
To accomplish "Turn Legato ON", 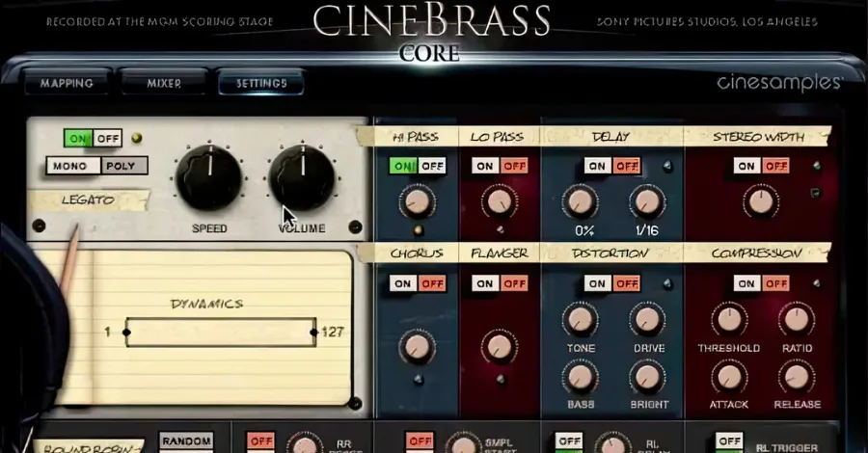I will (x=78, y=138).
